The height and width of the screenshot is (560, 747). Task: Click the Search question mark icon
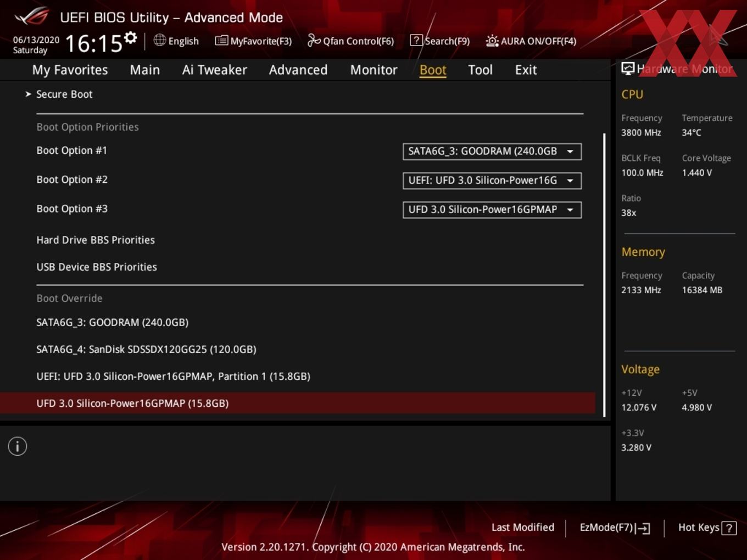416,40
